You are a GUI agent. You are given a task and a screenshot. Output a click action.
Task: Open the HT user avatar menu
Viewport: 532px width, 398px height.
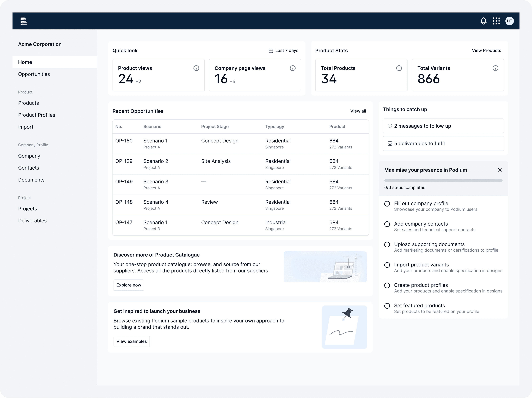tap(510, 21)
